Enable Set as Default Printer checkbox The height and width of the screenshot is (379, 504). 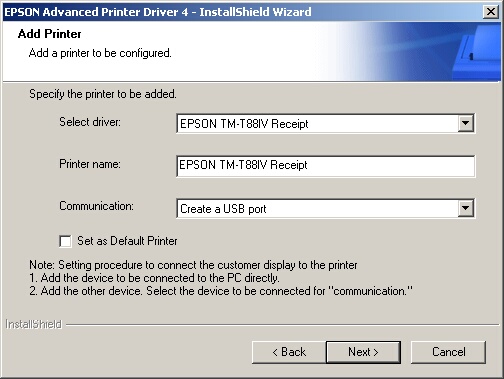pyautogui.click(x=65, y=241)
